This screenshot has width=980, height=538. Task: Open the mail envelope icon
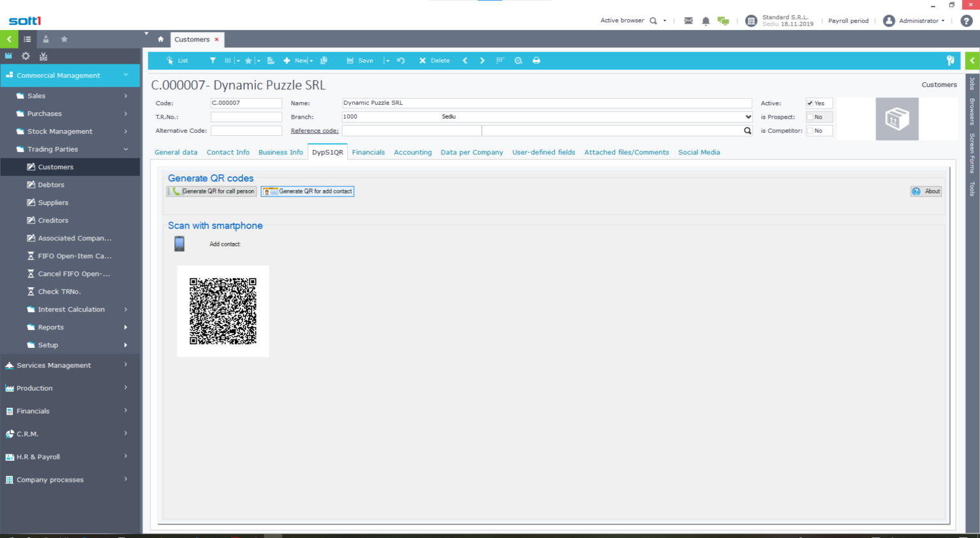click(x=688, y=21)
